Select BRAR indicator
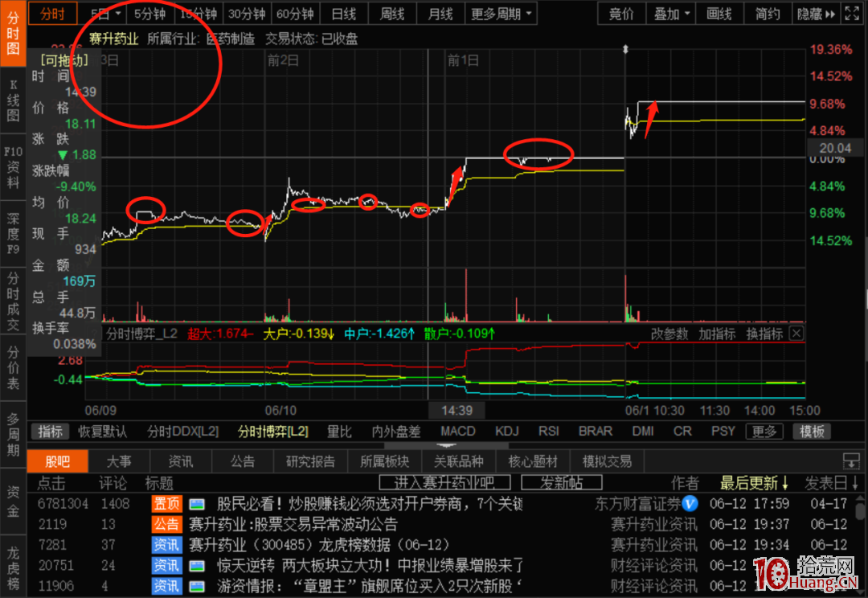868x598 pixels. tap(596, 432)
